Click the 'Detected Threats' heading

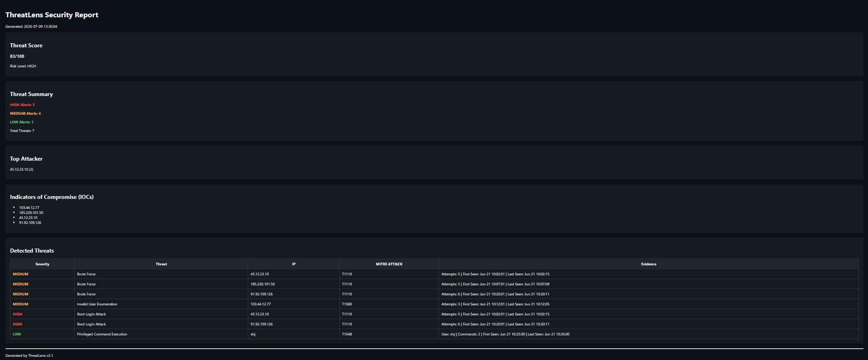tap(32, 251)
